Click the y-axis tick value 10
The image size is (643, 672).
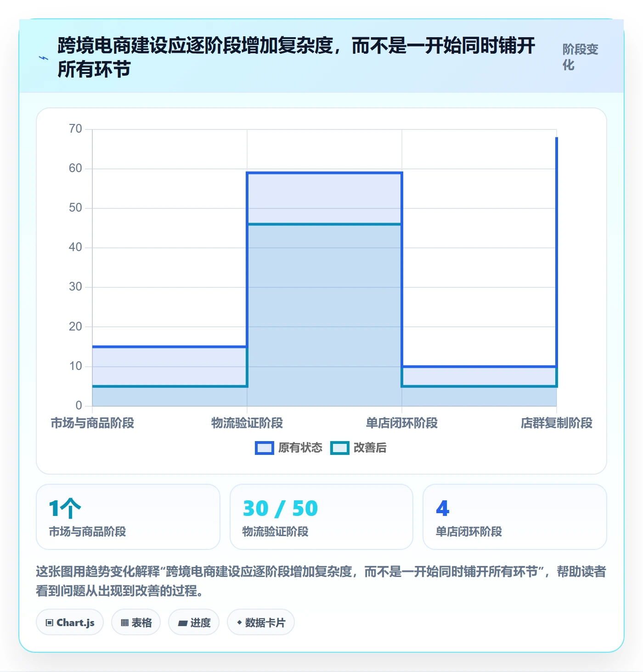coord(75,366)
